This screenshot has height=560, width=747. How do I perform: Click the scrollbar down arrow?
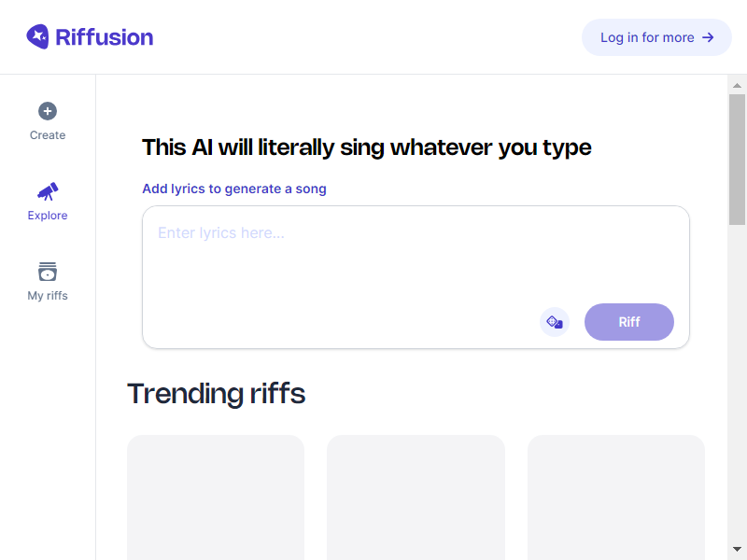pyautogui.click(x=739, y=551)
